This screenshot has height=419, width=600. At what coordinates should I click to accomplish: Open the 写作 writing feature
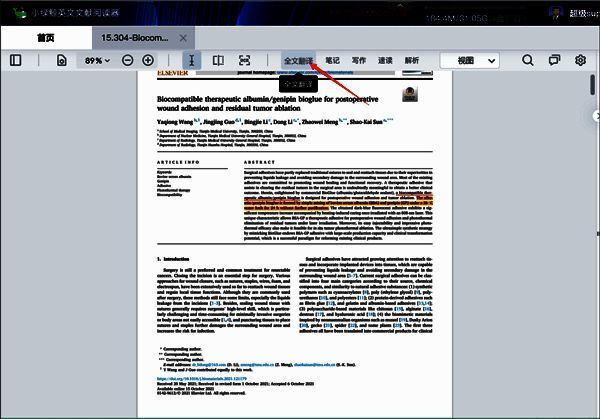click(x=358, y=61)
